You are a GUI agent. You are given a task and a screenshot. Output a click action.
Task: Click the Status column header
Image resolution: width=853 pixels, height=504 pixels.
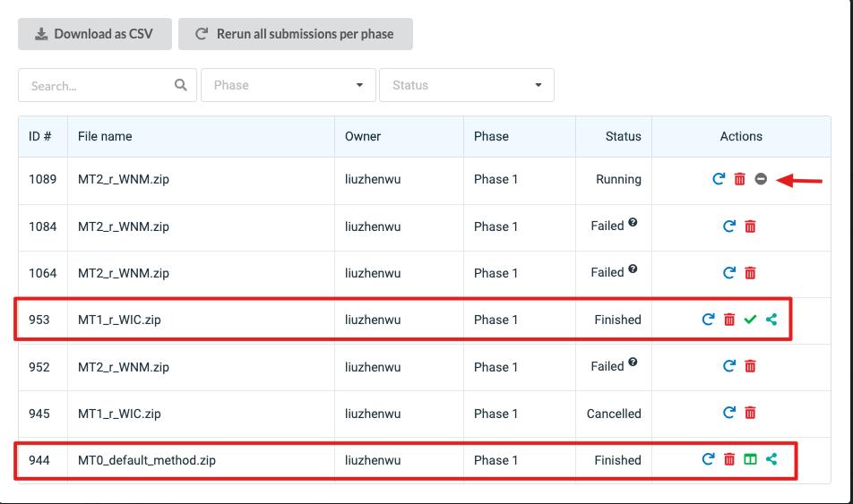(x=623, y=136)
